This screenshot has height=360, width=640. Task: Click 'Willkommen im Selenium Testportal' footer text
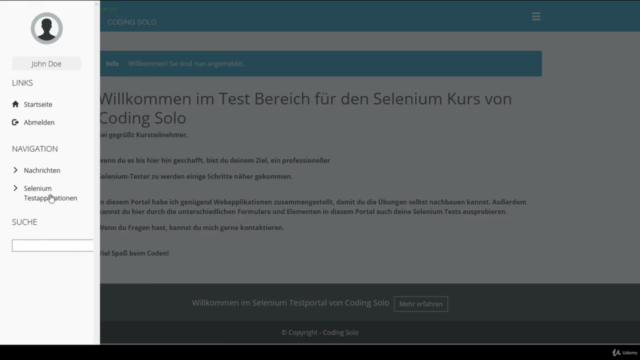pos(290,303)
